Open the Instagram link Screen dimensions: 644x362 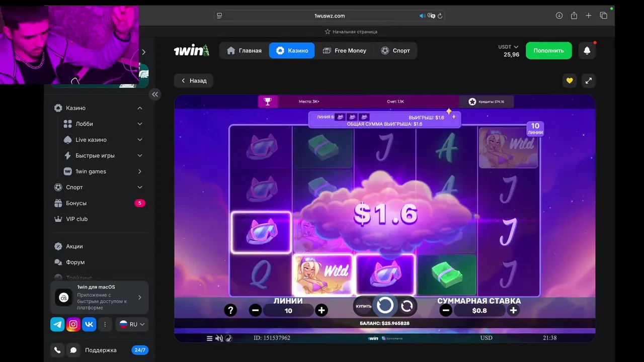[73, 324]
